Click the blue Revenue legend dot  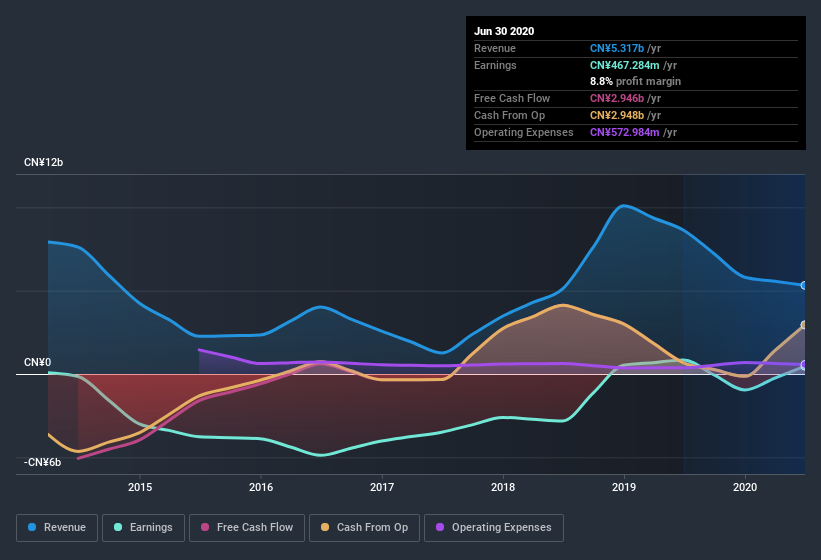[x=33, y=527]
